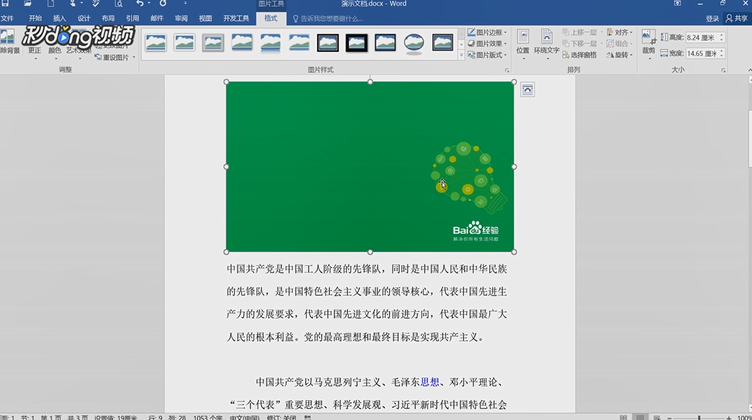
Task: Switch to the Insert (插入) tab
Action: [59, 18]
